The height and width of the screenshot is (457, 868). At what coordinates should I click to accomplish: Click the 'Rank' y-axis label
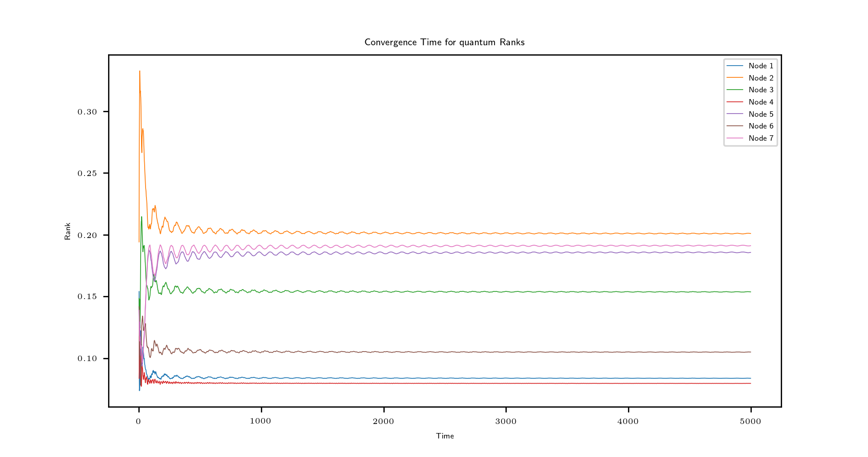[68, 231]
